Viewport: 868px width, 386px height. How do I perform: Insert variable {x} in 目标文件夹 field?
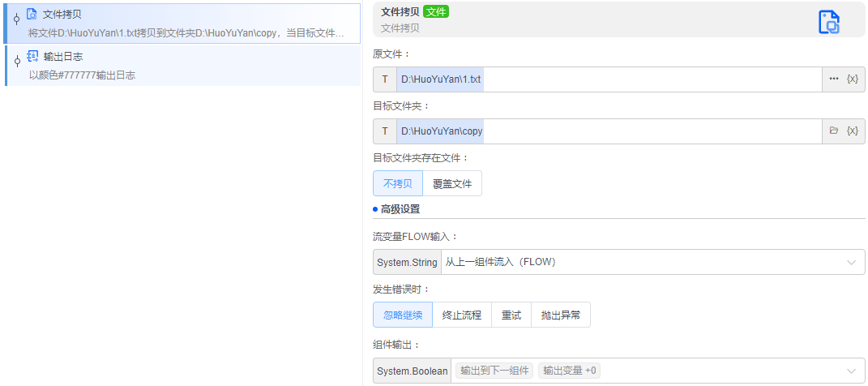pos(853,131)
